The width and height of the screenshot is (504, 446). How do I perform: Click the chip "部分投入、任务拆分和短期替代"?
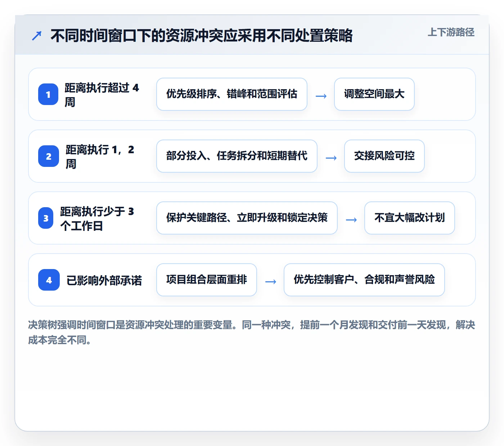pyautogui.click(x=237, y=156)
